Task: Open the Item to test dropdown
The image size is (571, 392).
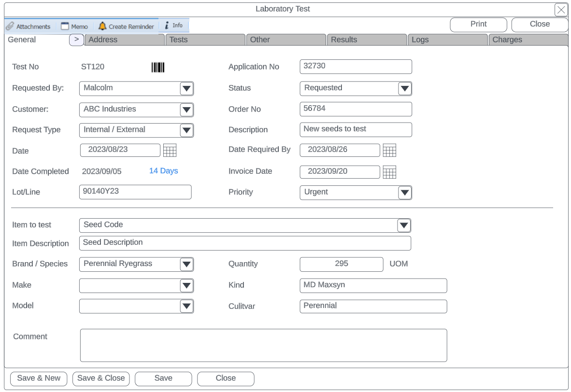Action: pos(404,225)
